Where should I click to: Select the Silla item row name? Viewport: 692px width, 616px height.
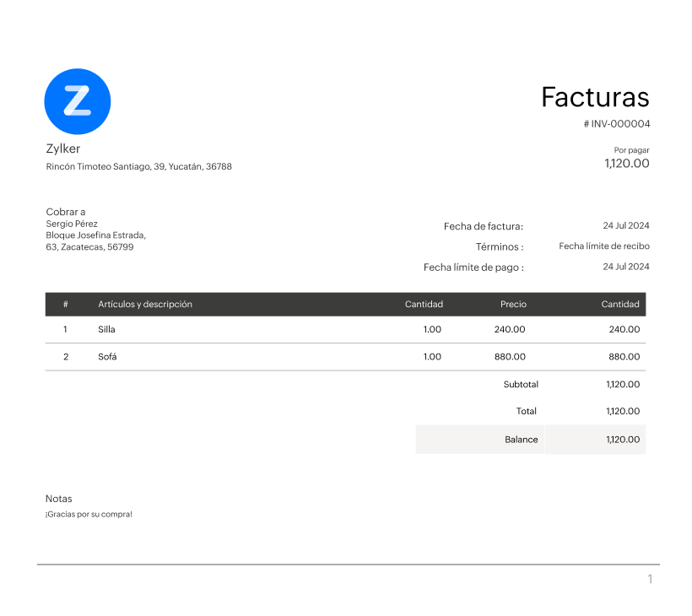point(106,330)
